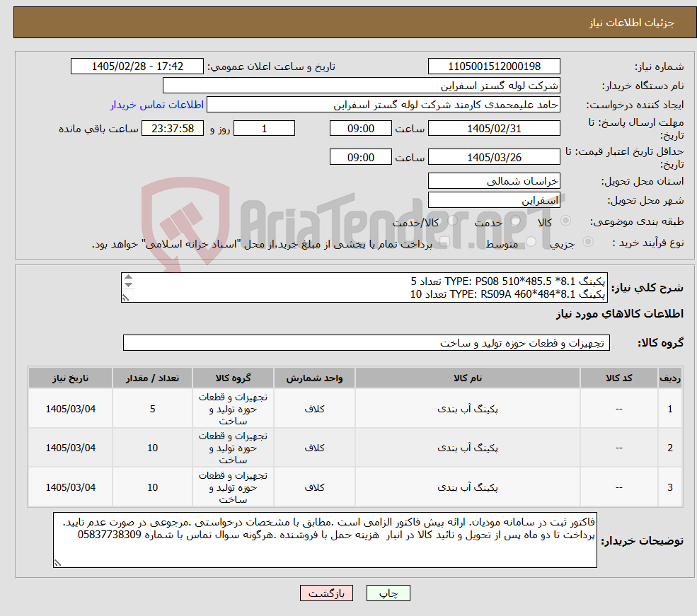This screenshot has height=616, width=697.
Task: Click the response deadline time 09:00 field
Action: coord(360,128)
